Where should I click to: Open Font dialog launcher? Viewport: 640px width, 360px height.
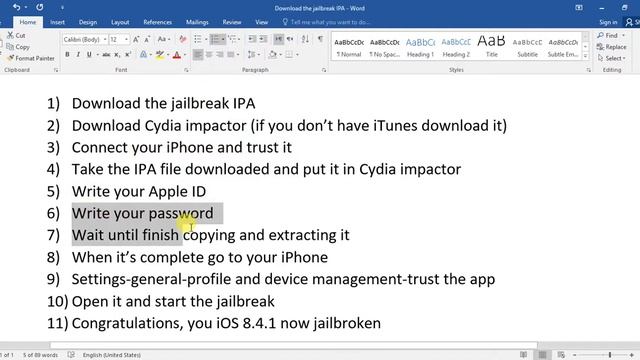(186, 70)
